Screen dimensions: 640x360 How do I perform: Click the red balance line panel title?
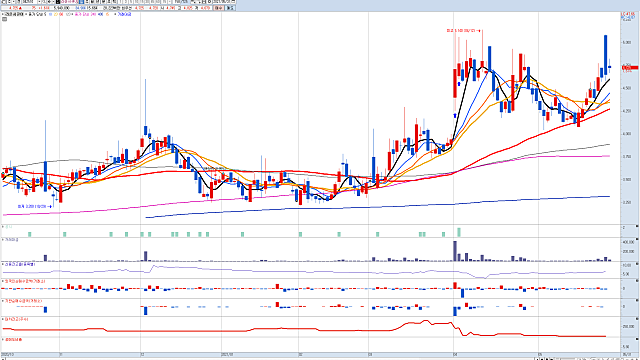pos(17,319)
